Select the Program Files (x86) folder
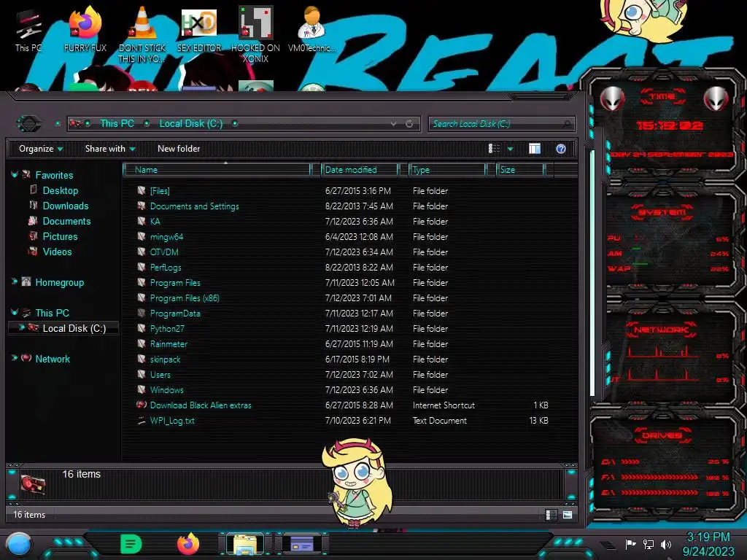This screenshot has height=560, width=747. [x=185, y=298]
